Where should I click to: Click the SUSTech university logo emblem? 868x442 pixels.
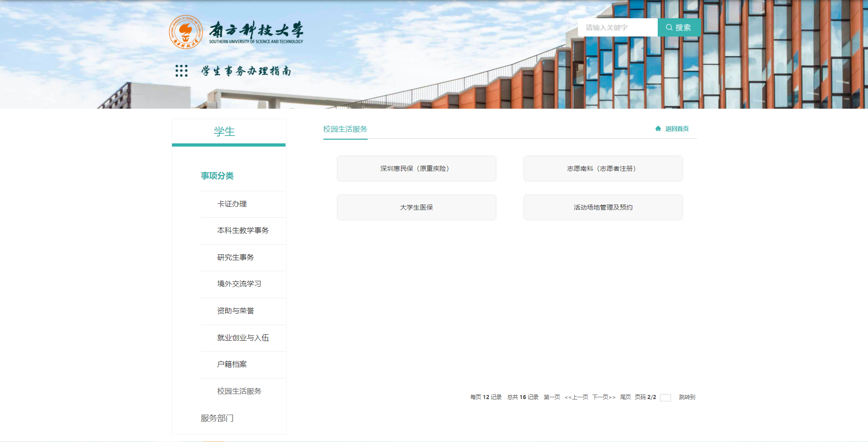[x=186, y=32]
